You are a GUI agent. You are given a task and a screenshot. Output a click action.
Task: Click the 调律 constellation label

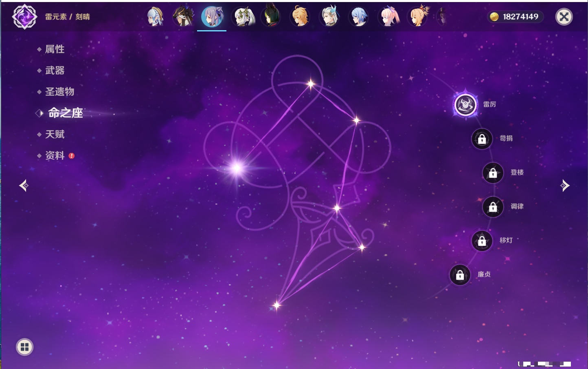(x=517, y=206)
